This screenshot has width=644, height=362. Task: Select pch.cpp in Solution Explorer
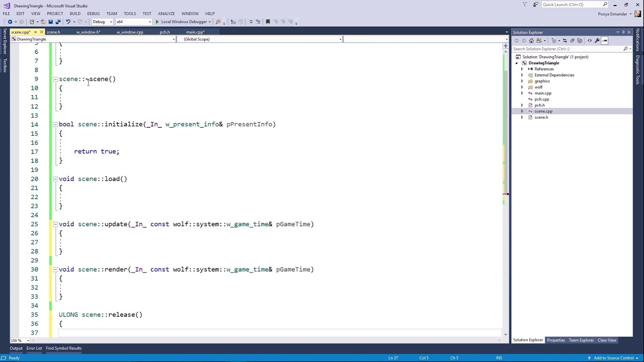click(x=541, y=99)
